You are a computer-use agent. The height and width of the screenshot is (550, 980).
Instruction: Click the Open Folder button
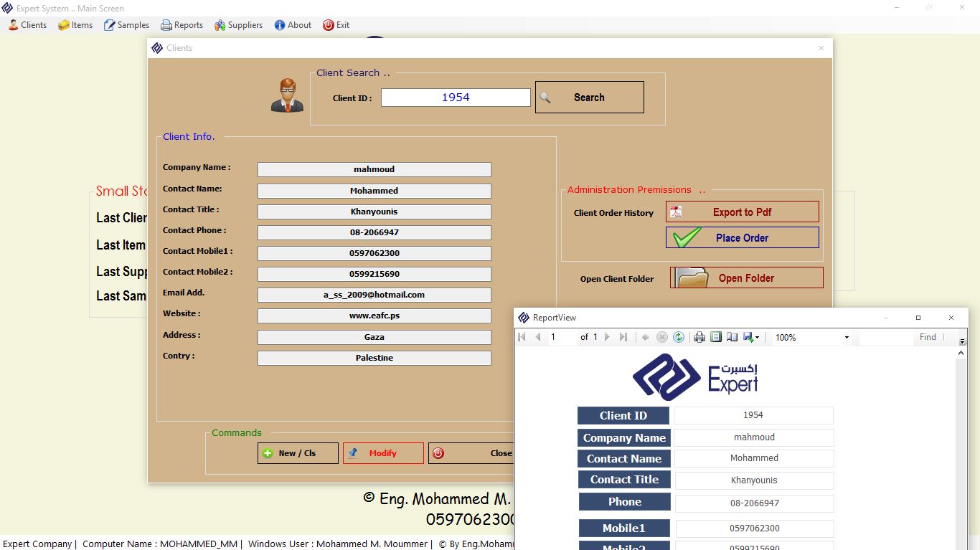[746, 278]
